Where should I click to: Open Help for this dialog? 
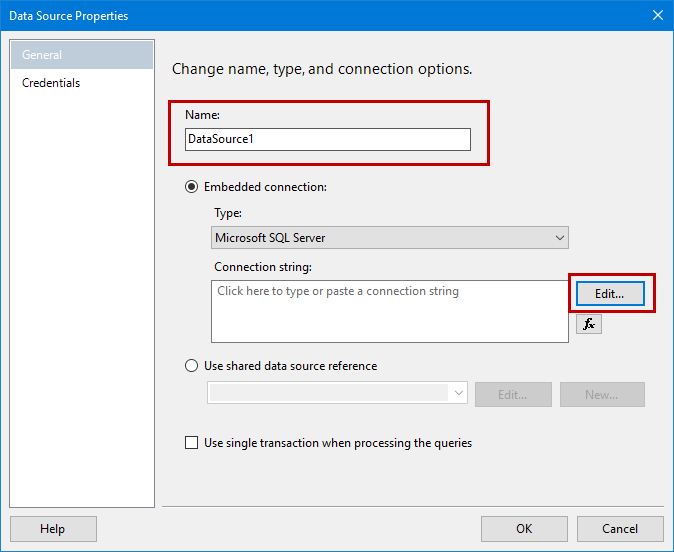click(53, 529)
